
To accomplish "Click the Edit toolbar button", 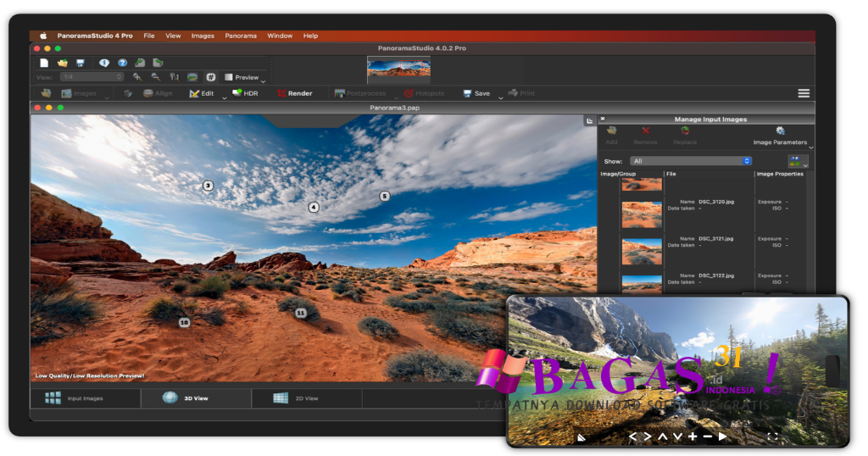I will 202,93.
